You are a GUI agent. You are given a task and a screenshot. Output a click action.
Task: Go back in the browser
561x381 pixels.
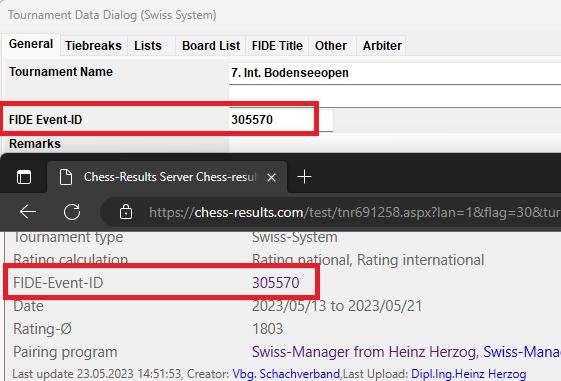click(28, 212)
